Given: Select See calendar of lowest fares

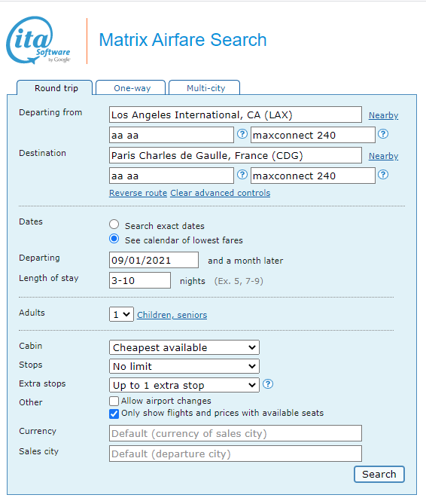Looking at the screenshot, I should pyautogui.click(x=114, y=239).
